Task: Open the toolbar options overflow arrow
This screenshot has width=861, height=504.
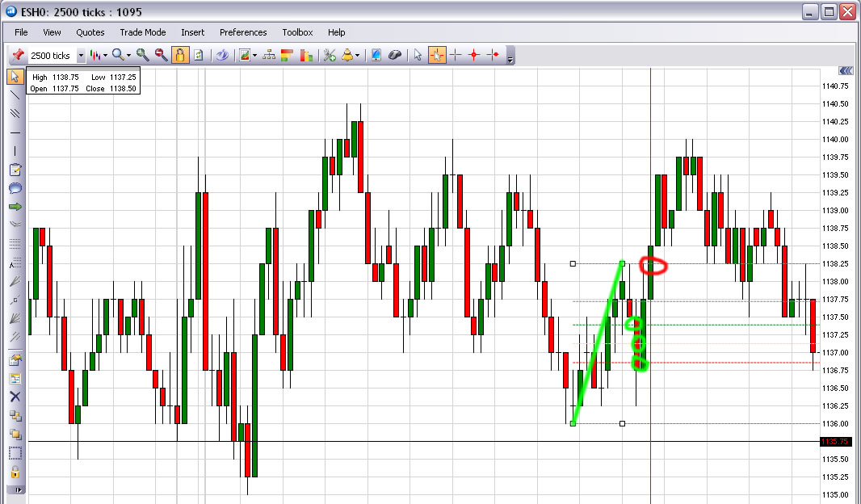Action: click(x=510, y=59)
